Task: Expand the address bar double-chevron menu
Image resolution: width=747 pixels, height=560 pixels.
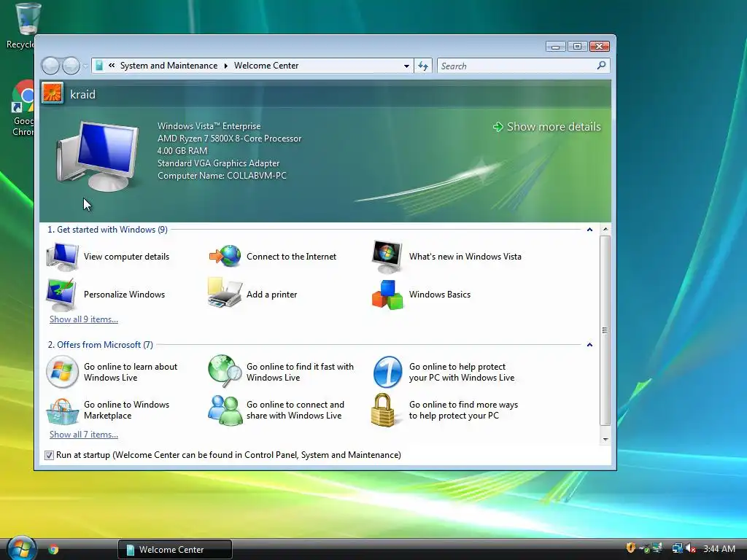Action: point(112,66)
